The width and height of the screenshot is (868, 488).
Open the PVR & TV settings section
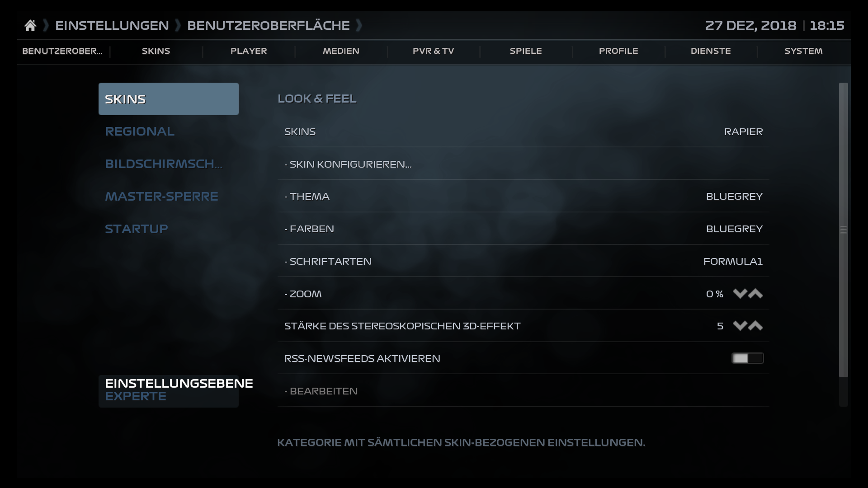(433, 51)
